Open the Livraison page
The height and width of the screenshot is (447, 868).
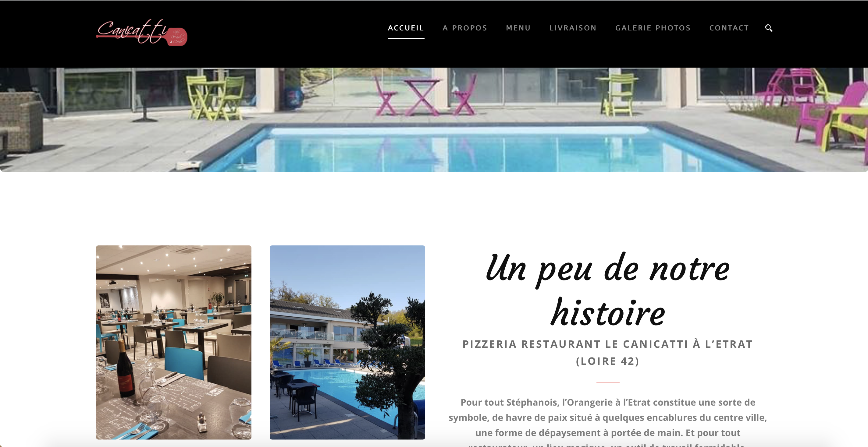coord(573,28)
